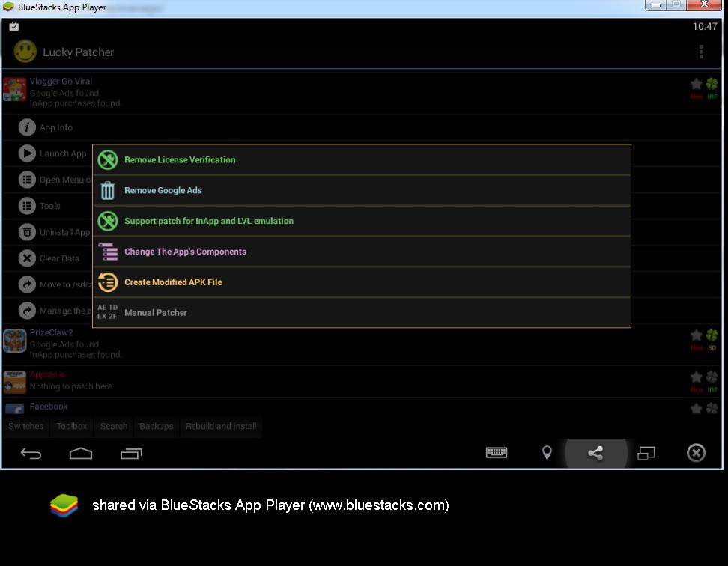Click the star icon on Vlogger Go Viral row
Image resolution: width=728 pixels, height=566 pixels.
click(x=696, y=84)
